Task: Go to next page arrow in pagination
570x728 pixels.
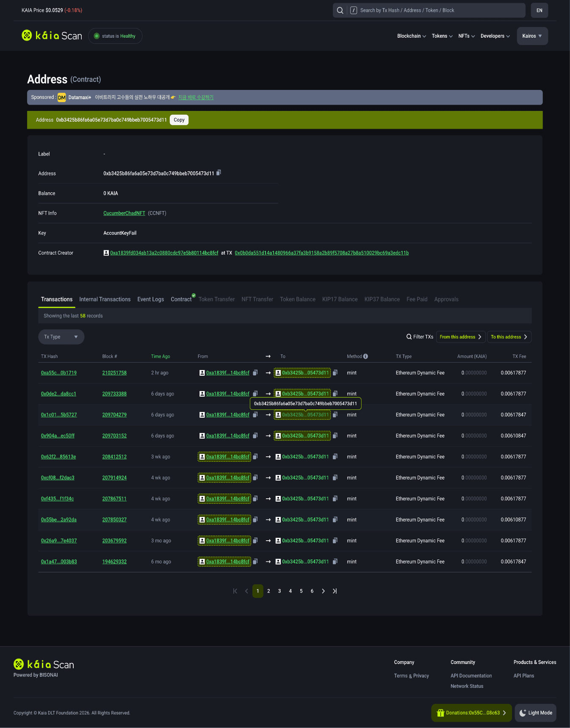Action: click(x=324, y=591)
